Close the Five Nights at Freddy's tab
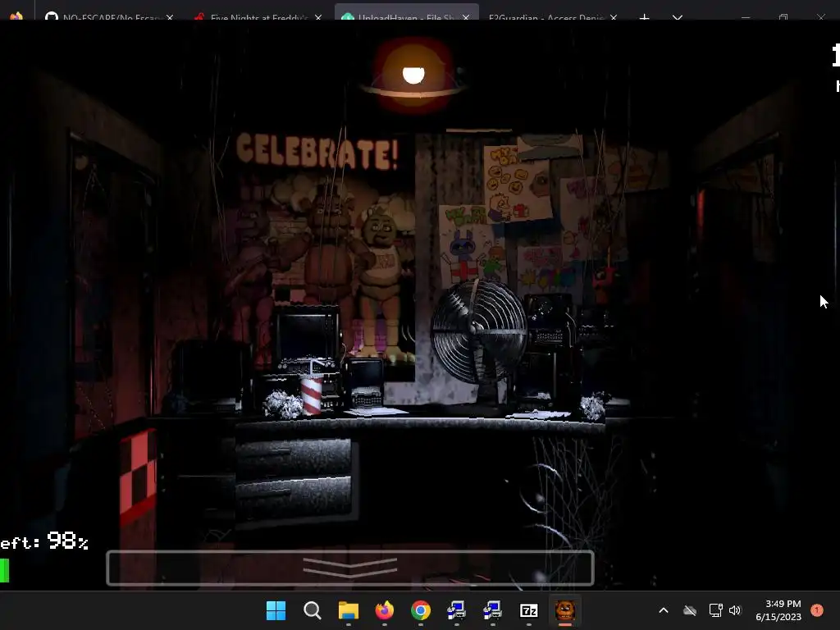 (x=318, y=17)
